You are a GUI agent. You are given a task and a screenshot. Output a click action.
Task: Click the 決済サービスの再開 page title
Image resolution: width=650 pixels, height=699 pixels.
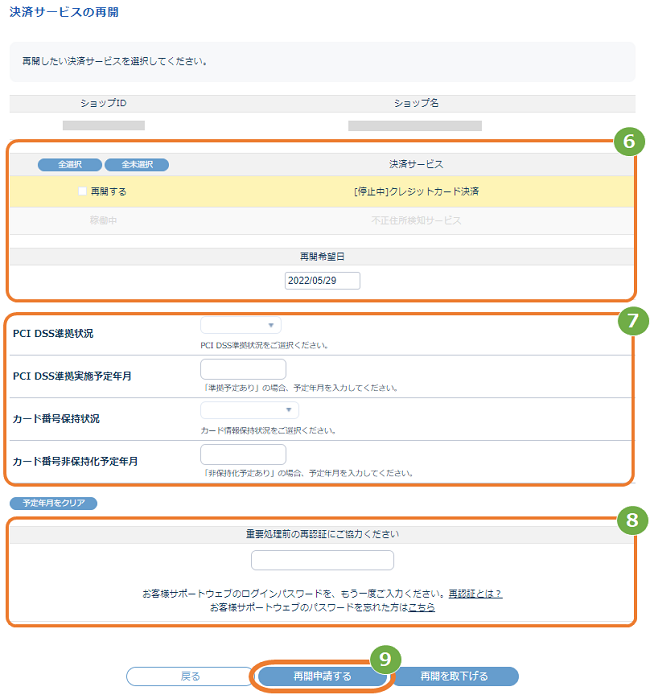[x=64, y=12]
